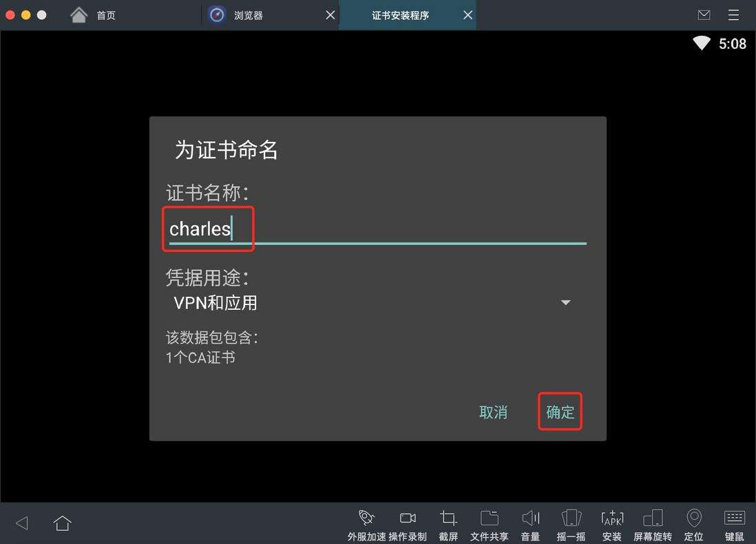Tap the Android back triangle button

tap(22, 523)
